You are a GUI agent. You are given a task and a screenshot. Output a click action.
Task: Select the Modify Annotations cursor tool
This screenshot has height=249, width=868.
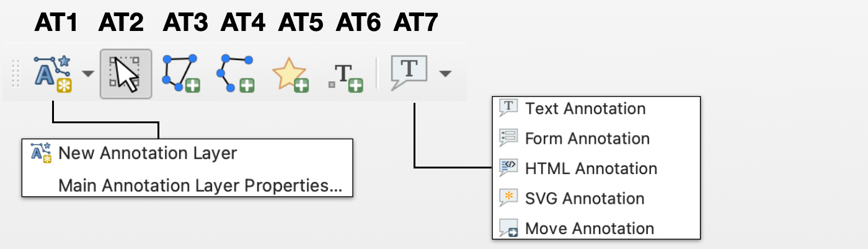tap(126, 74)
